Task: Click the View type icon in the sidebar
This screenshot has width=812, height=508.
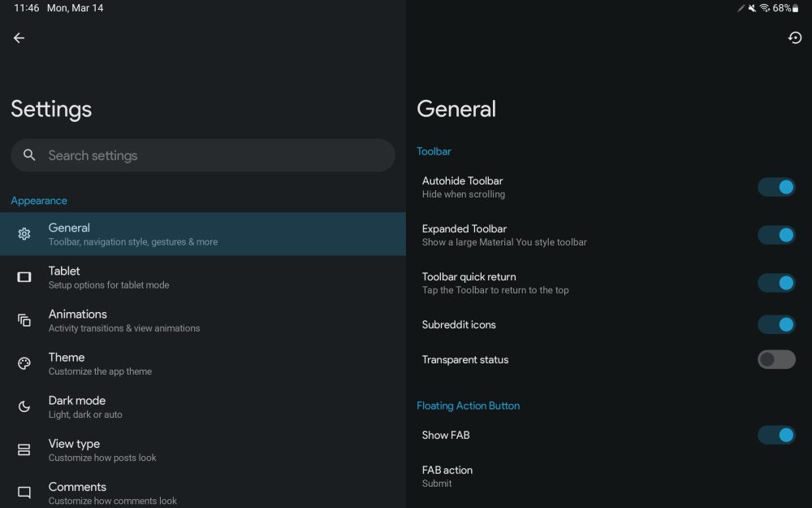Action: (24, 449)
